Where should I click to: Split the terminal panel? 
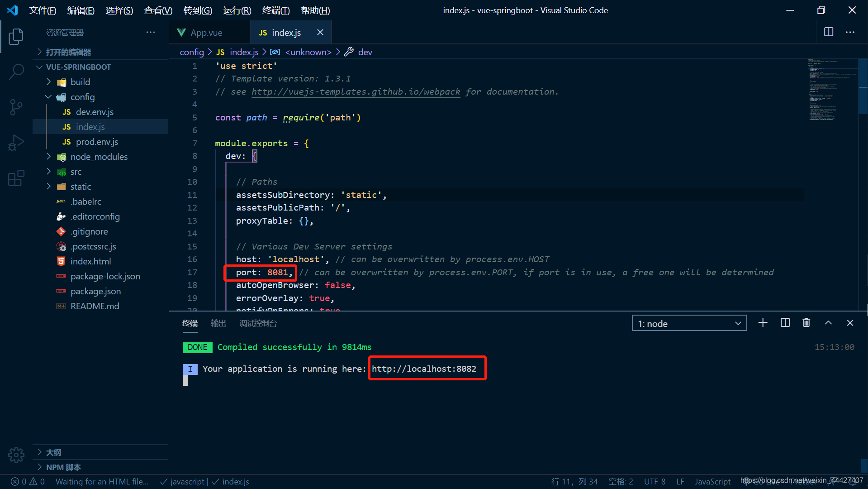pyautogui.click(x=785, y=323)
